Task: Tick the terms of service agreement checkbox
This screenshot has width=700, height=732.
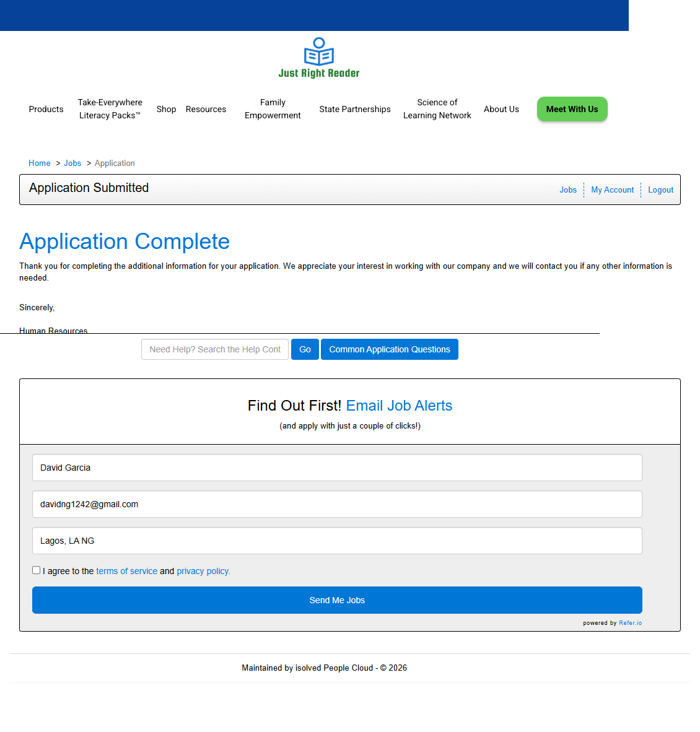Action: tap(37, 570)
